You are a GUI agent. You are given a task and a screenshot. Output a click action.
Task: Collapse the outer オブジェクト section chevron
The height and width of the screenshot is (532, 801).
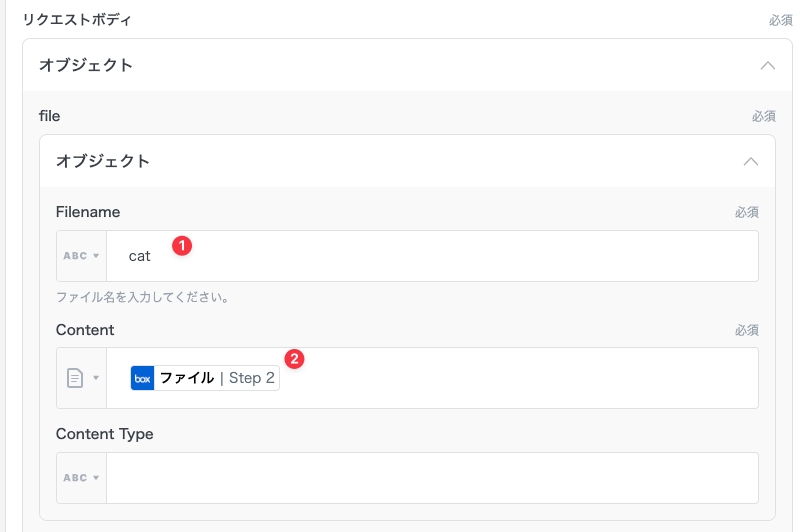pos(768,65)
